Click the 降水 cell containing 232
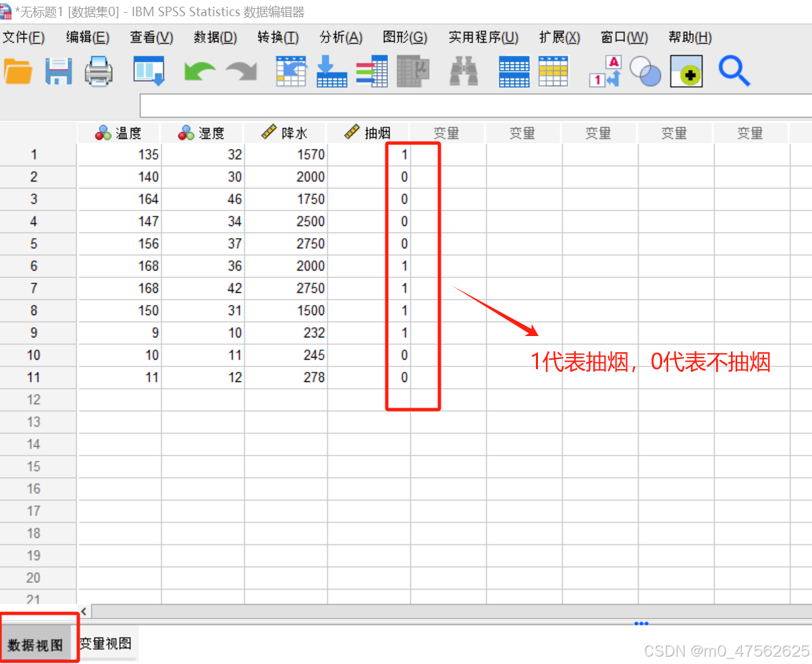The height and width of the screenshot is (664, 812). pyautogui.click(x=286, y=333)
